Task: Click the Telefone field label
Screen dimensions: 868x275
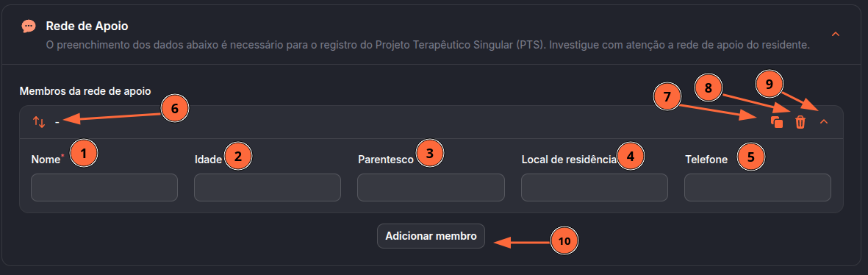Action: [706, 160]
